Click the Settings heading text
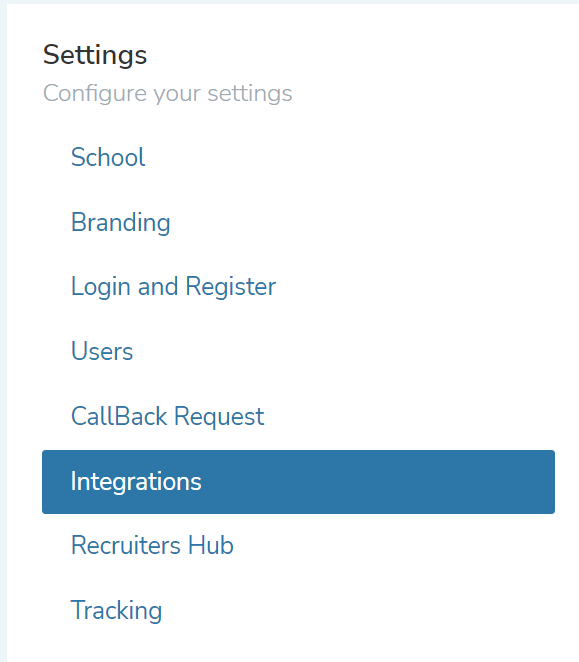Viewport: 579px width, 662px height. 95,55
